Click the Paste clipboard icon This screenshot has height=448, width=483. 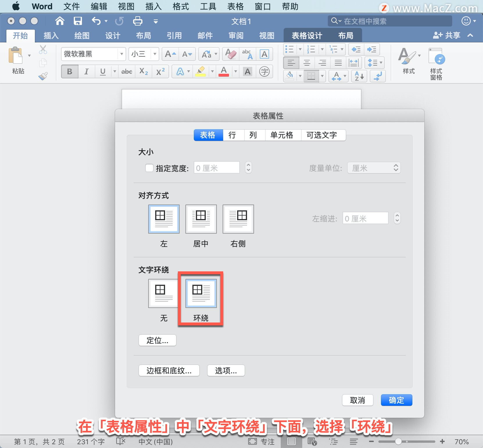pos(15,55)
